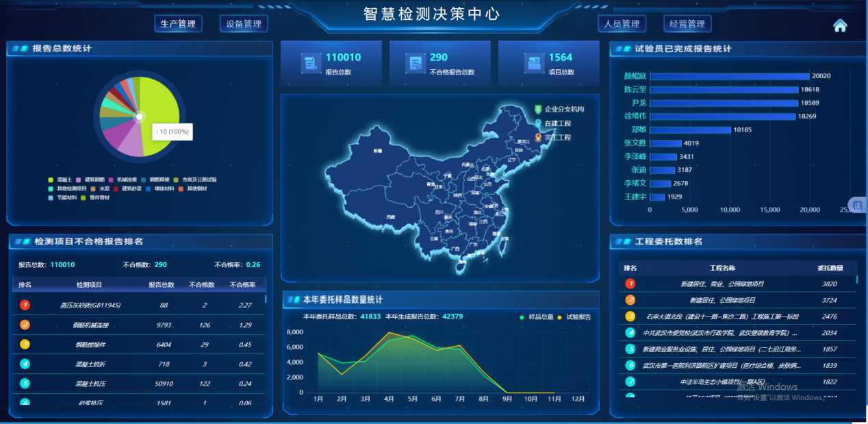Screen dimensions: 868x424
Task: Go to 人员管理 section
Action: (622, 24)
